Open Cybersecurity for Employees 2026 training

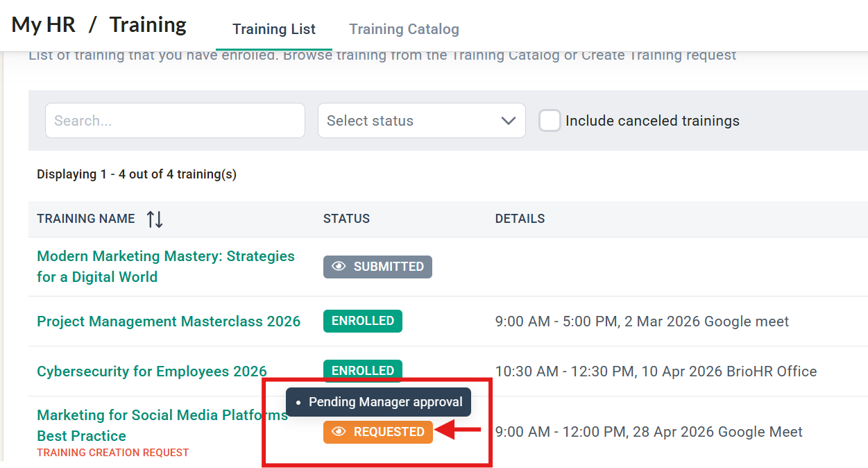click(x=152, y=371)
